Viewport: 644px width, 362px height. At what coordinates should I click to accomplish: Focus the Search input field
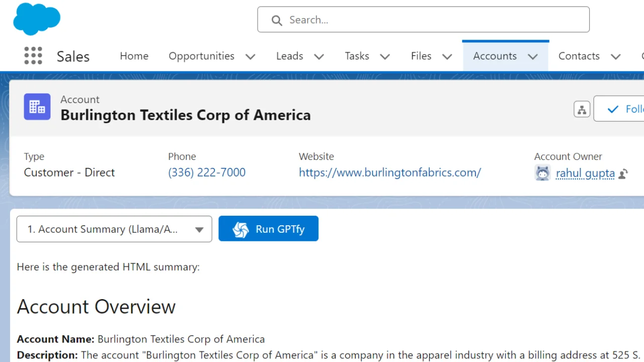tap(433, 20)
